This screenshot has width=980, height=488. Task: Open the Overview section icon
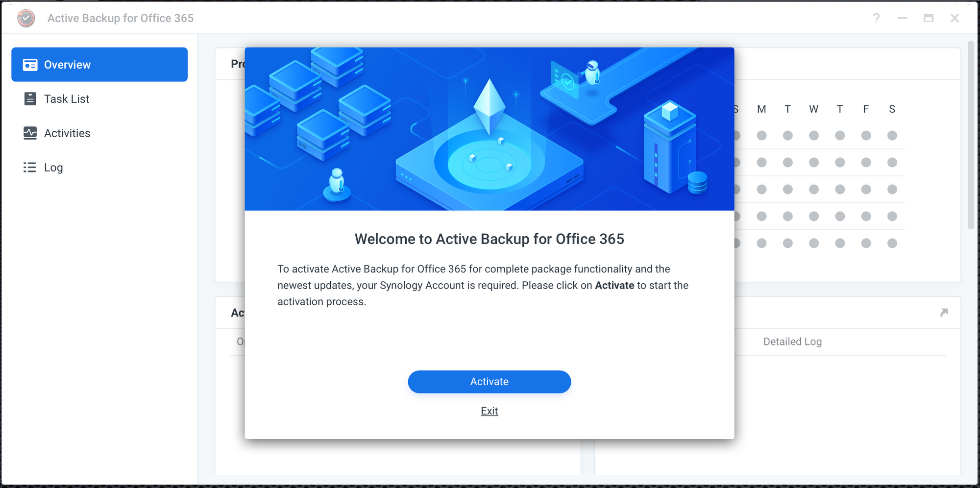pos(30,65)
